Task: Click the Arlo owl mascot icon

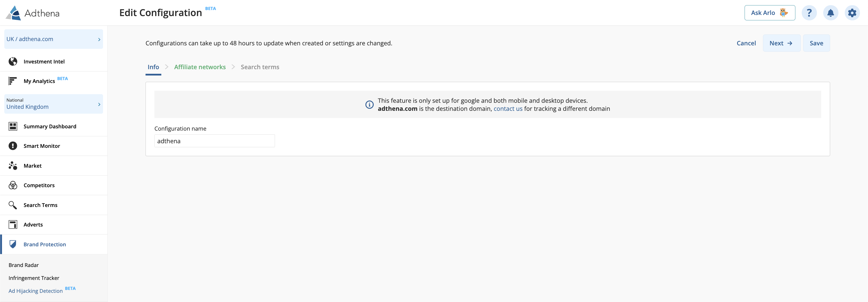Action: 784,12
